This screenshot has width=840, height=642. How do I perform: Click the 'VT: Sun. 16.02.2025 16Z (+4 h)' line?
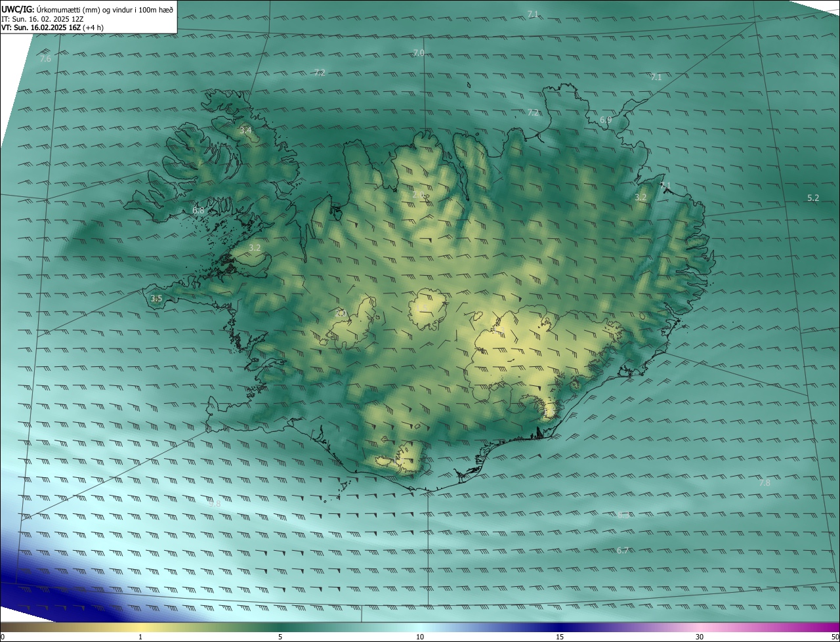pos(52,28)
